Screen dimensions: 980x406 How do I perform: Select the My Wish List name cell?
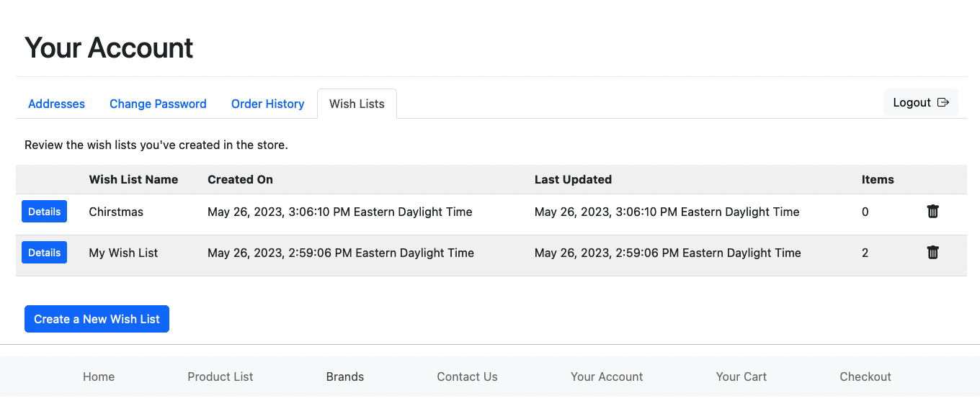(123, 253)
